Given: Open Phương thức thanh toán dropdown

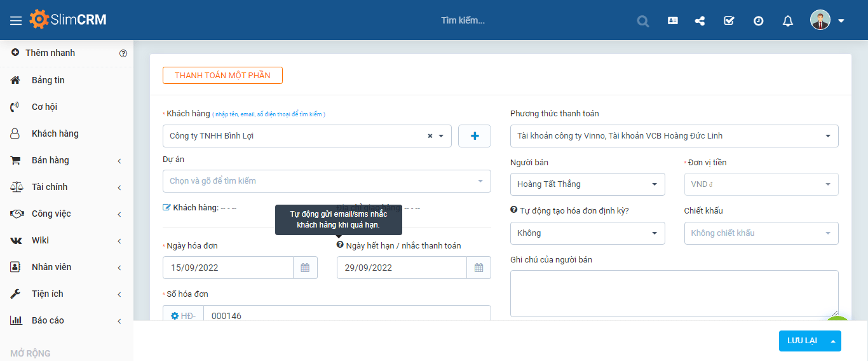Looking at the screenshot, I should pos(674,136).
